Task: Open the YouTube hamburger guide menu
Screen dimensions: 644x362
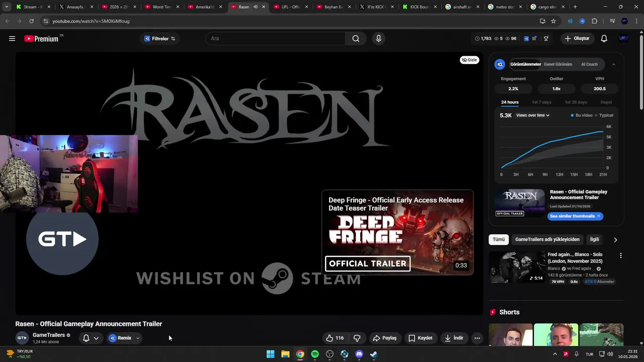Action: 12,39
